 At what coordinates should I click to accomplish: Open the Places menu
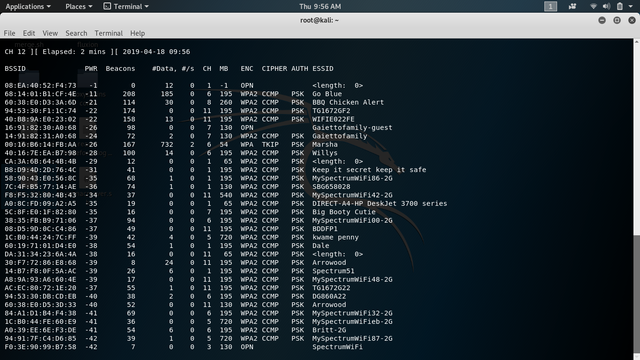[79, 7]
